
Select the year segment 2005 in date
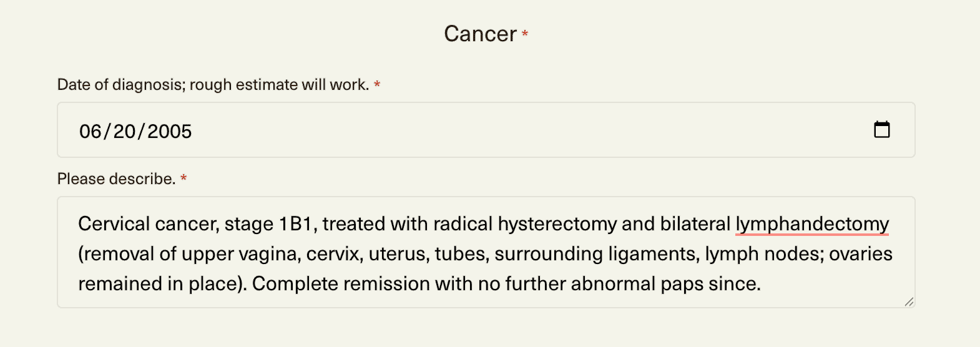pyautogui.click(x=169, y=131)
